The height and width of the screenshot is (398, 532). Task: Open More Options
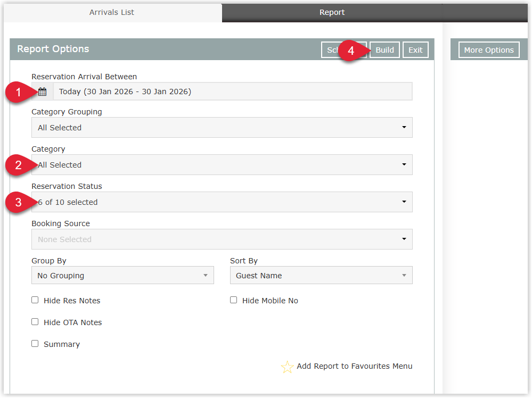(488, 50)
